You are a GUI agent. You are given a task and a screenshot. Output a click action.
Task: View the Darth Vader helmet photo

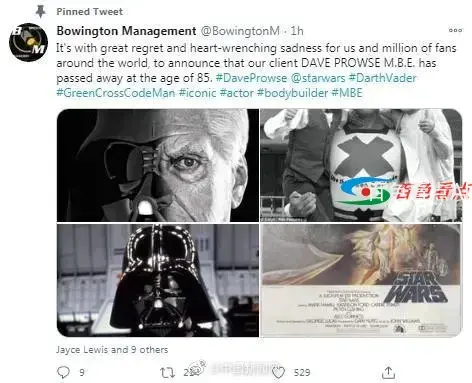point(158,280)
